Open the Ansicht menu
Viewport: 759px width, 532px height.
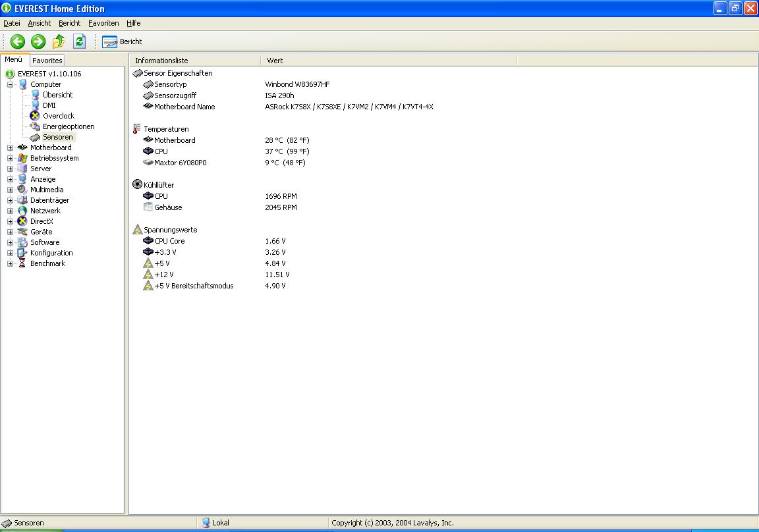tap(40, 23)
